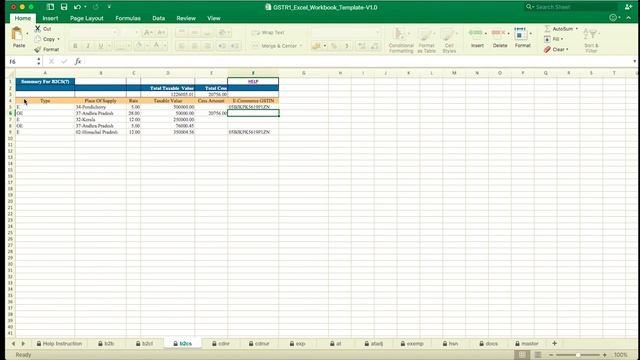This screenshot has height=360, width=640.
Task: Switch to Page Layout view in status bar
Action: pos(538,355)
